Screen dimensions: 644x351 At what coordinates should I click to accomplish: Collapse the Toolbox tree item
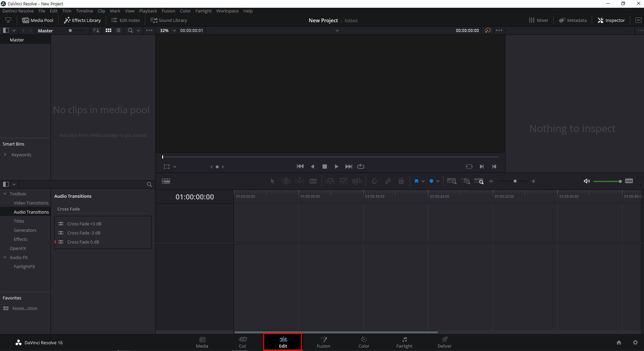(x=5, y=194)
